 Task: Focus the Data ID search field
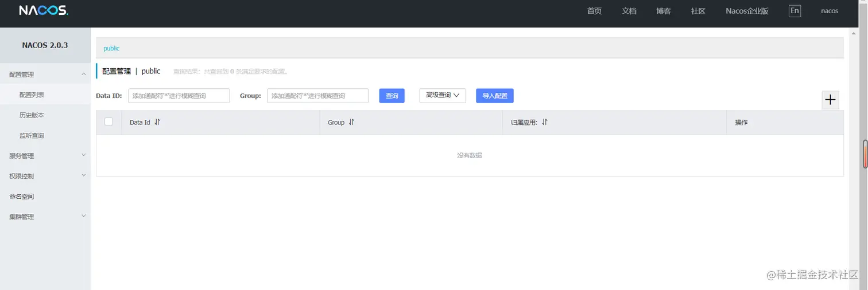pyautogui.click(x=179, y=96)
